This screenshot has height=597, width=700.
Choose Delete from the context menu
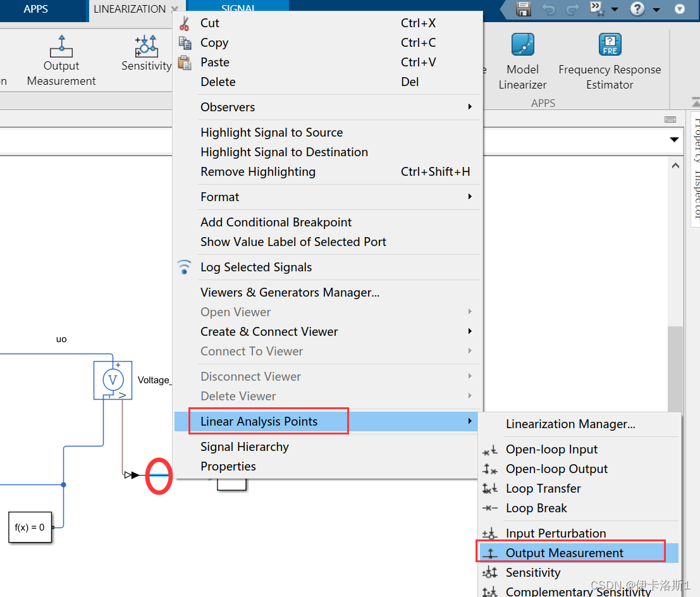328,82
